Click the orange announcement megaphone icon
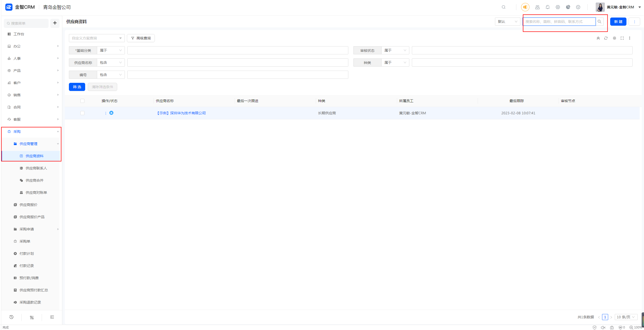 click(525, 7)
